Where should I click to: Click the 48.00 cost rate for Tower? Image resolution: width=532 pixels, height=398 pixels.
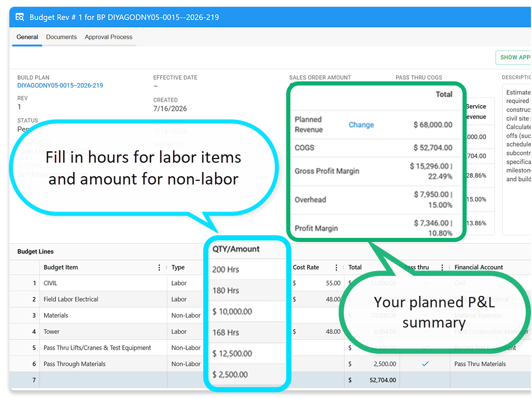[333, 332]
